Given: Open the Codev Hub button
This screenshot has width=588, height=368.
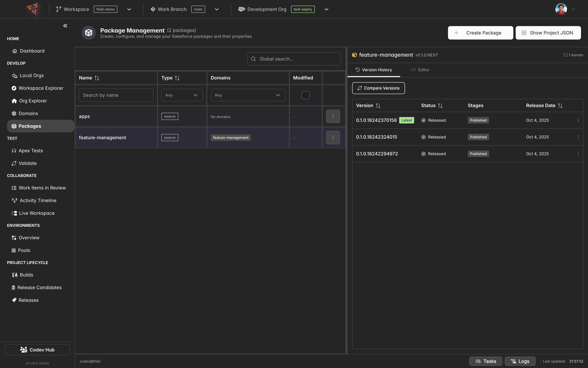Looking at the screenshot, I should [x=37, y=350].
